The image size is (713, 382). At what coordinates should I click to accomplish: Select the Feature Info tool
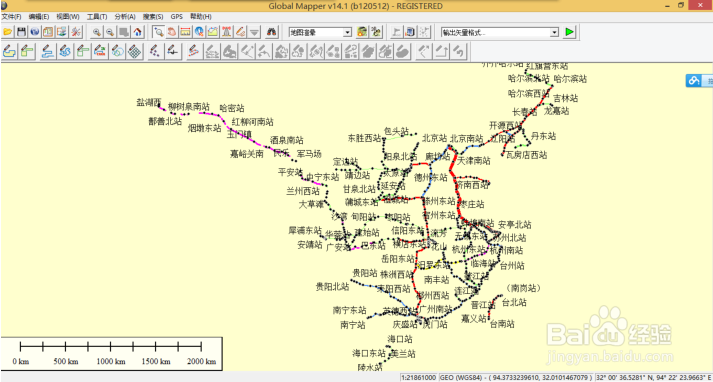coord(199,32)
